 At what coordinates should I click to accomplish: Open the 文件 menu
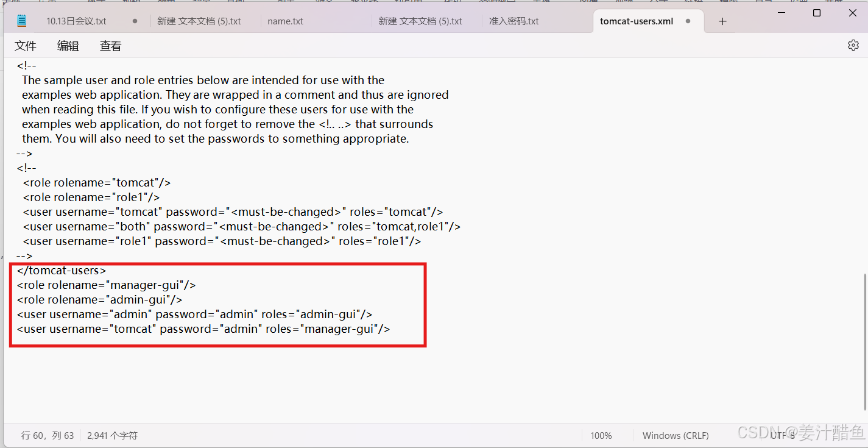26,46
